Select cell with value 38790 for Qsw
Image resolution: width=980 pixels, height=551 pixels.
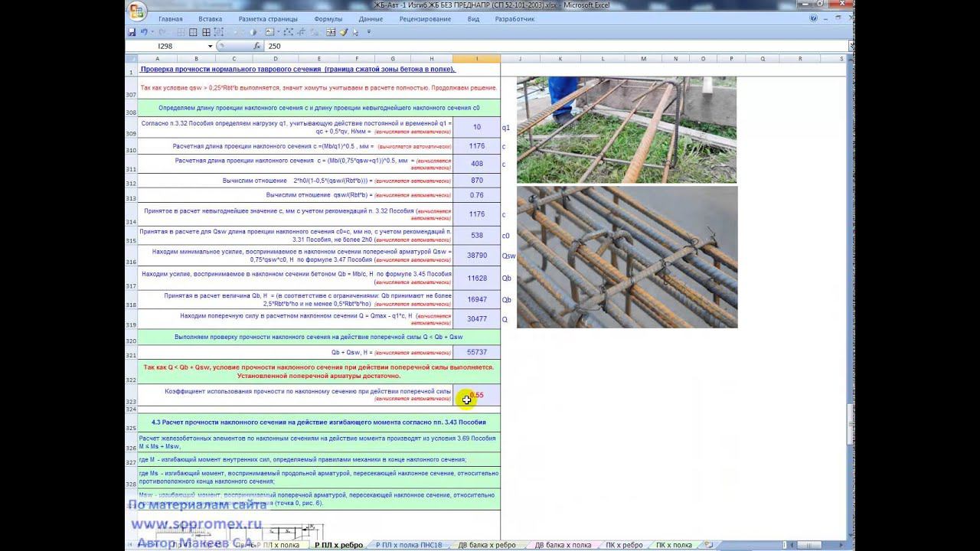tap(477, 256)
